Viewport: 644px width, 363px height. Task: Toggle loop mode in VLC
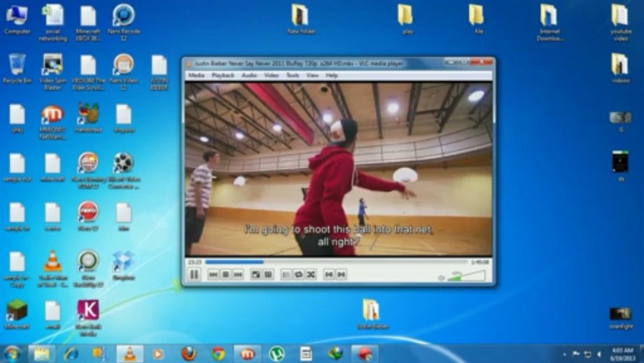(x=298, y=275)
